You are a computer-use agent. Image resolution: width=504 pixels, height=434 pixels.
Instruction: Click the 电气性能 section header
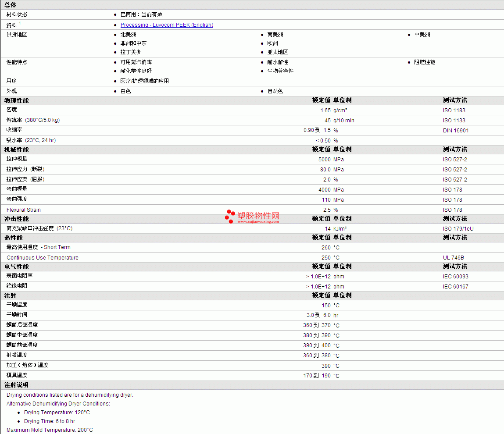coord(16,267)
